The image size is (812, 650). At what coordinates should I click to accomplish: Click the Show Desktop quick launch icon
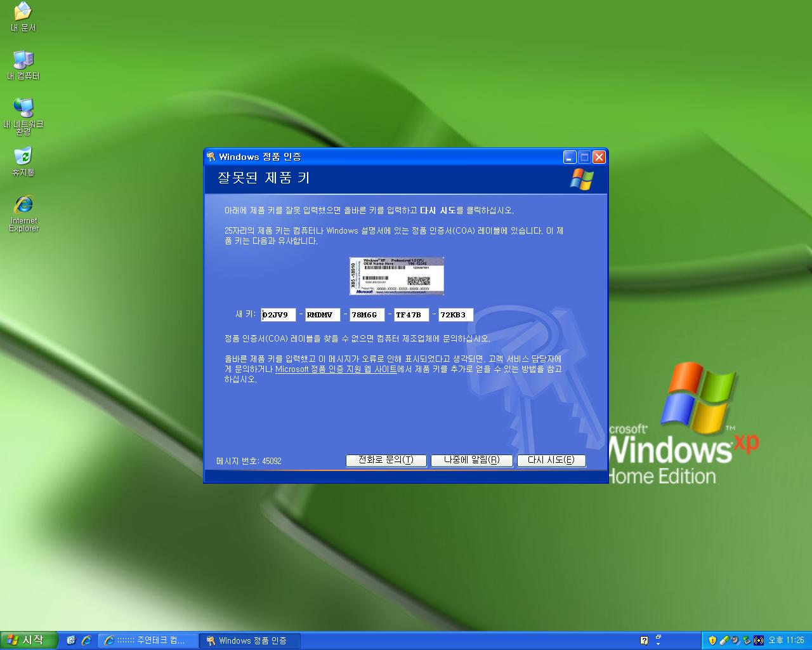click(71, 640)
